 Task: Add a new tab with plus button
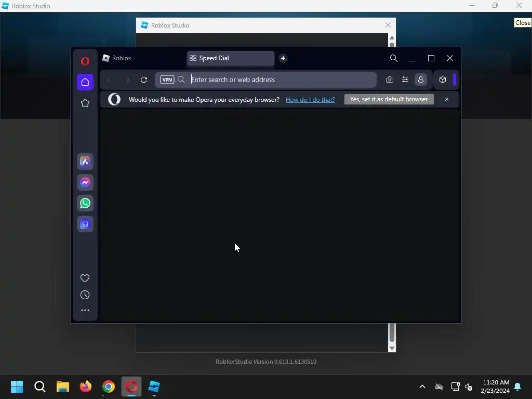pyautogui.click(x=283, y=58)
